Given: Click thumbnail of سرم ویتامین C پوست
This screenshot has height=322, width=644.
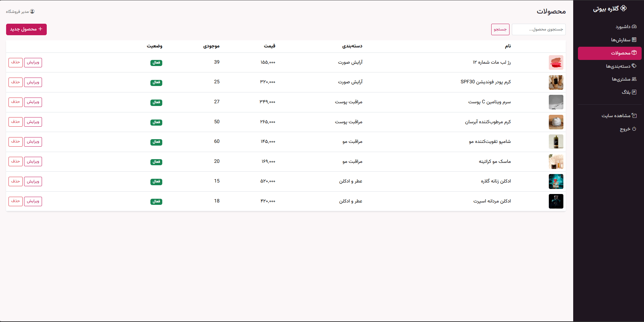Looking at the screenshot, I should coord(556,102).
